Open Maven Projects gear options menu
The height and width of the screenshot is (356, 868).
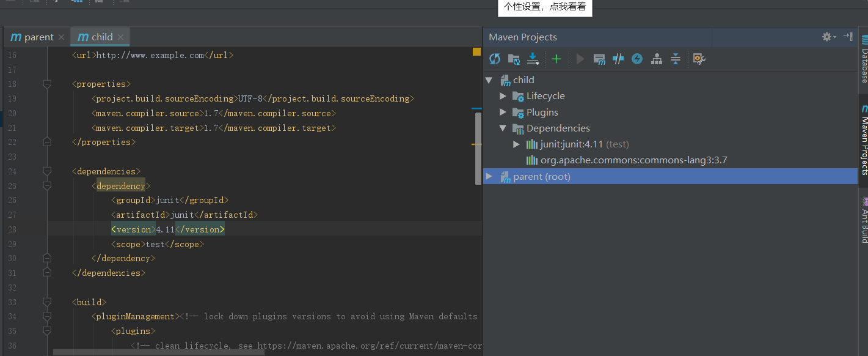(829, 37)
